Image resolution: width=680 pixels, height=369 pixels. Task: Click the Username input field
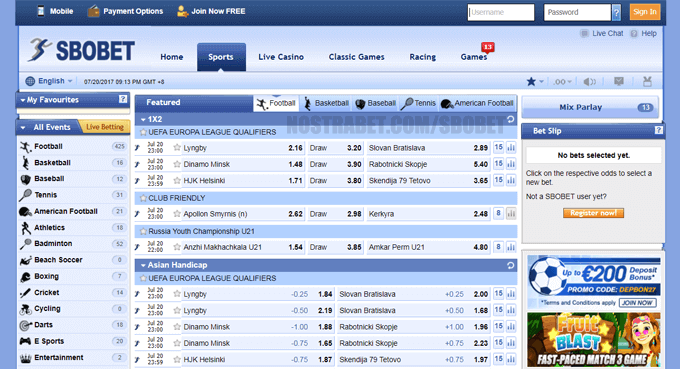click(x=501, y=12)
